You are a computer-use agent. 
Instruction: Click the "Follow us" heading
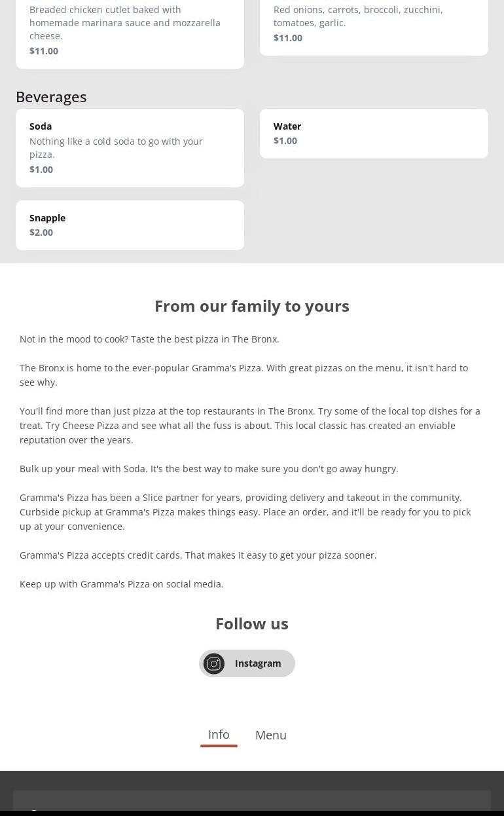252,623
